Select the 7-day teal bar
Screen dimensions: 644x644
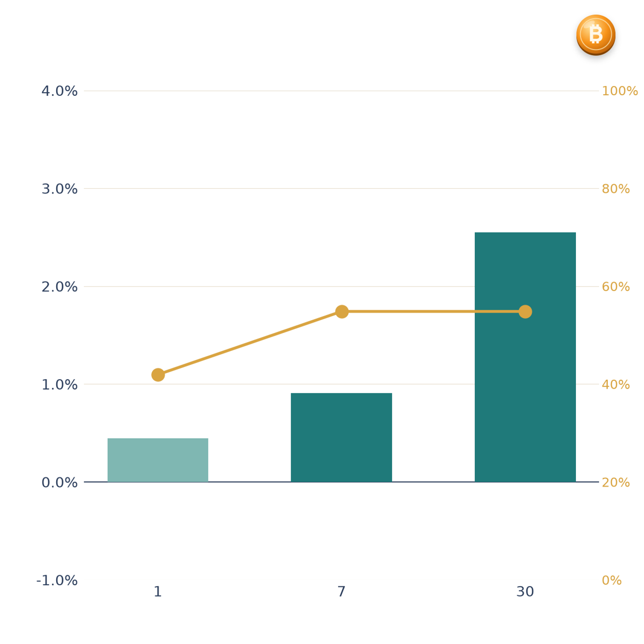pyautogui.click(x=341, y=437)
